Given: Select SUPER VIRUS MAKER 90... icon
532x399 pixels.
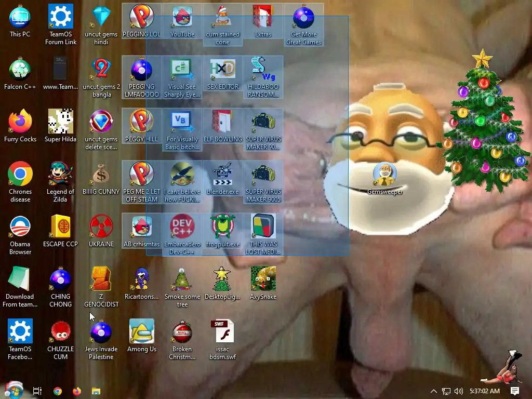Looking at the screenshot, I should tap(263, 130).
